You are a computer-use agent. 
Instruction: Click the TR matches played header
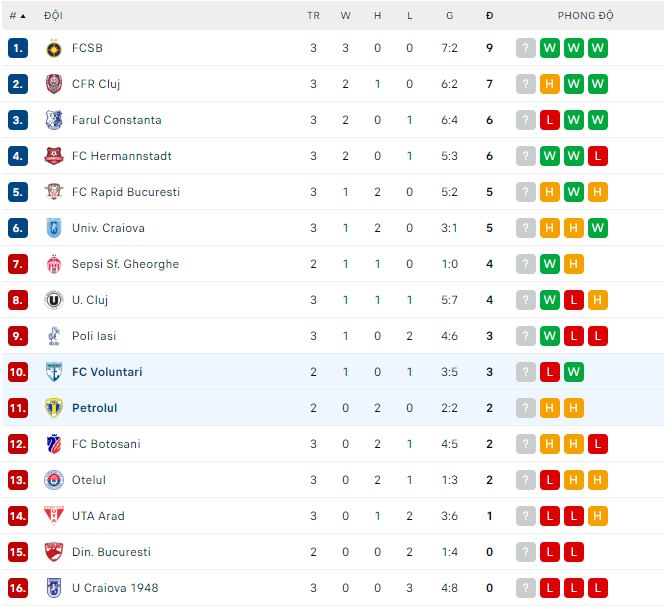click(x=313, y=16)
